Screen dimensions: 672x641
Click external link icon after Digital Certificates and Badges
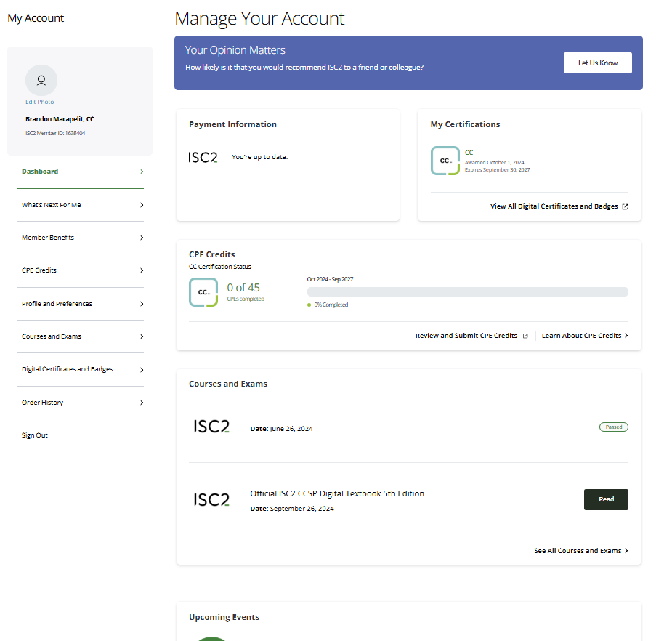tap(626, 206)
